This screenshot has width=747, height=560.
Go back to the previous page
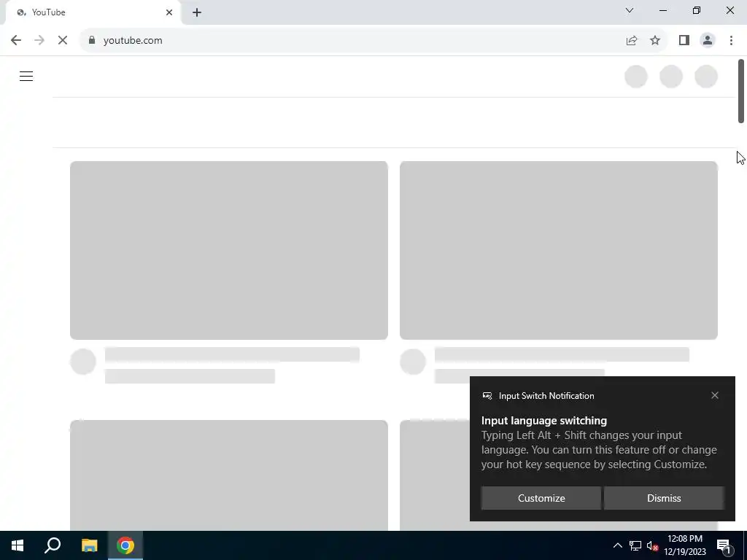click(16, 41)
